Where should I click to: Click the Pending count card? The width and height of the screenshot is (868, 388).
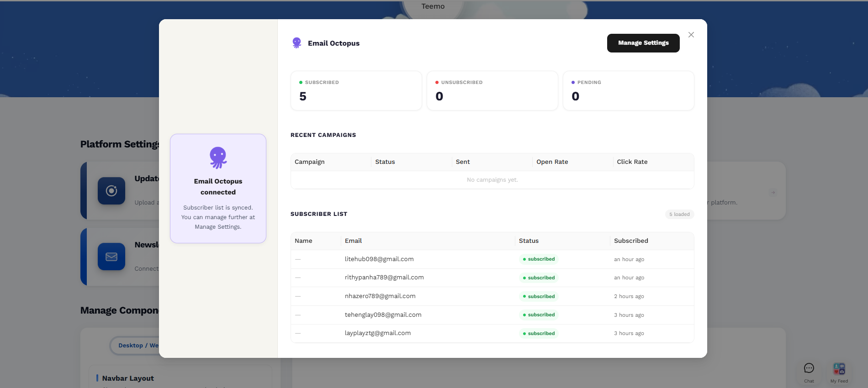pos(629,90)
